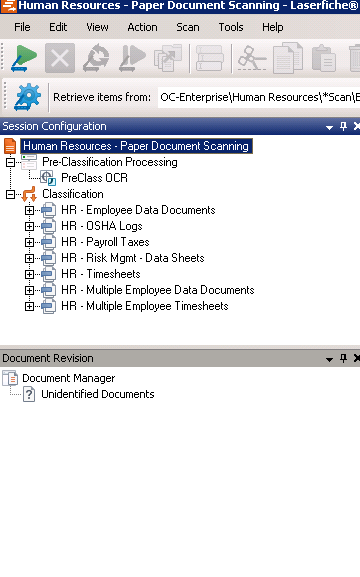Start scanning with the green play icon
Viewport: 360px width, 577px height.
[x=24, y=58]
